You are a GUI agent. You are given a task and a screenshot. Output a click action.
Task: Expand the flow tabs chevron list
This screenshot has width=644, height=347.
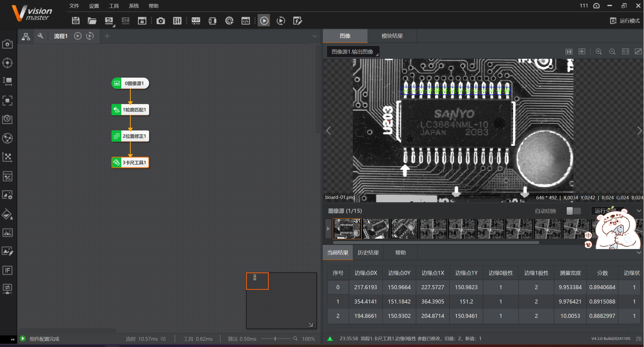314,36
